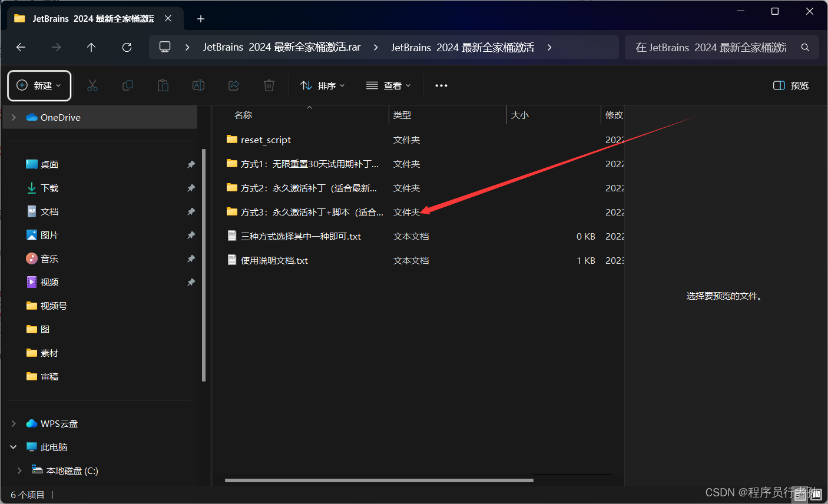Click the Copy icon in toolbar
The height and width of the screenshot is (504, 828).
[x=128, y=85]
